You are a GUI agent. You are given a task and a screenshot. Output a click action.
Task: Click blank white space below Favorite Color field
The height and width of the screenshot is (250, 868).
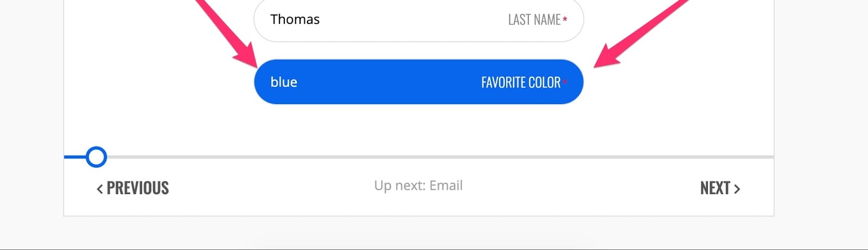coord(418,127)
